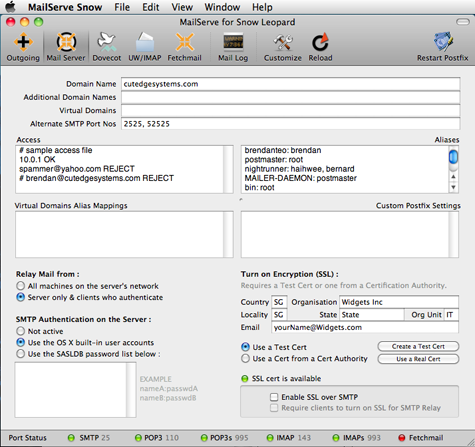Click the nightrunner: haihwee, bernard alias
The height and width of the screenshot is (447, 475).
pyautogui.click(x=299, y=169)
